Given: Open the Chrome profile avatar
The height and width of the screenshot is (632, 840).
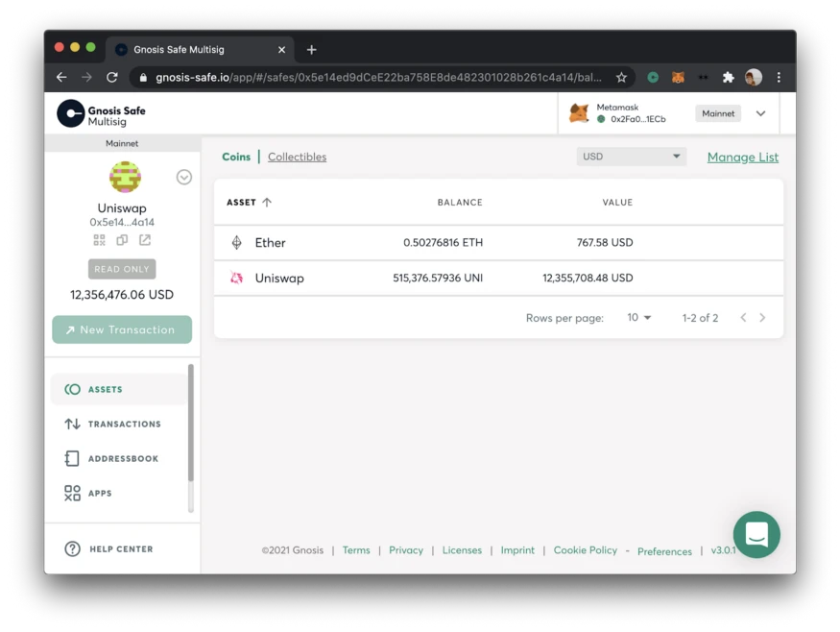Looking at the screenshot, I should tap(754, 77).
